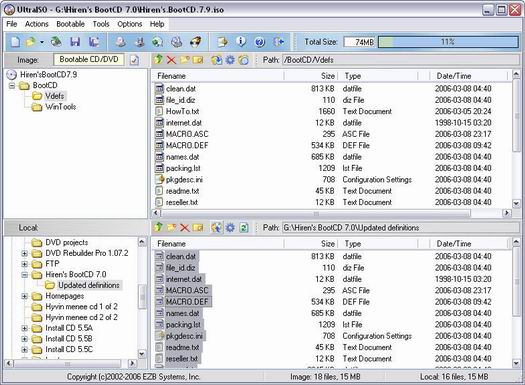Collapse the BootCD tree node

pyautogui.click(x=12, y=86)
